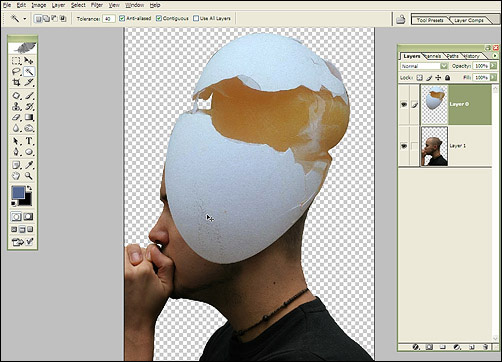
Task: Select the Brush tool
Action: pos(29,96)
